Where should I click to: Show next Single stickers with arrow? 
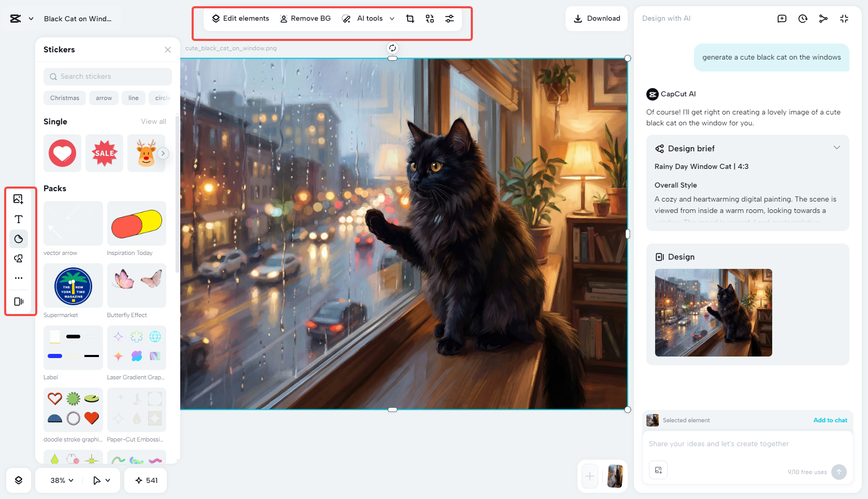coord(163,153)
